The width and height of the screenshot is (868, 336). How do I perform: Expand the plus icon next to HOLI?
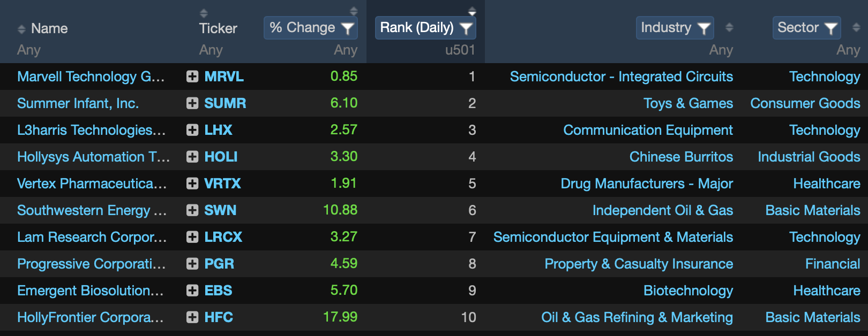point(192,157)
